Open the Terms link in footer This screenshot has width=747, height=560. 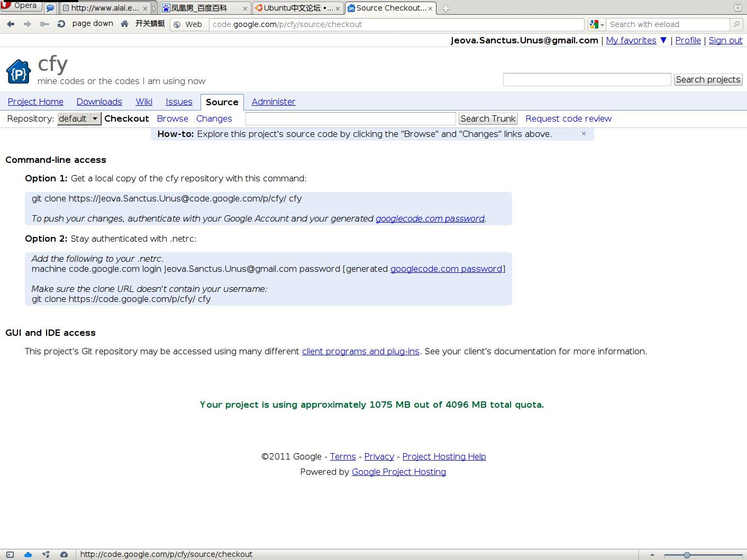343,457
